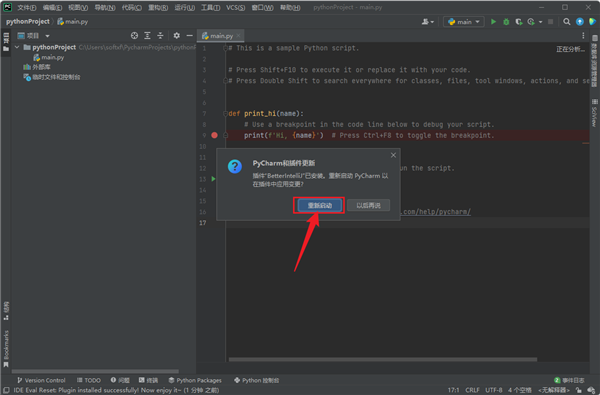This screenshot has width=600, height=395.
Task: Click the 重新启动 restart button in dialog
Action: pos(319,205)
